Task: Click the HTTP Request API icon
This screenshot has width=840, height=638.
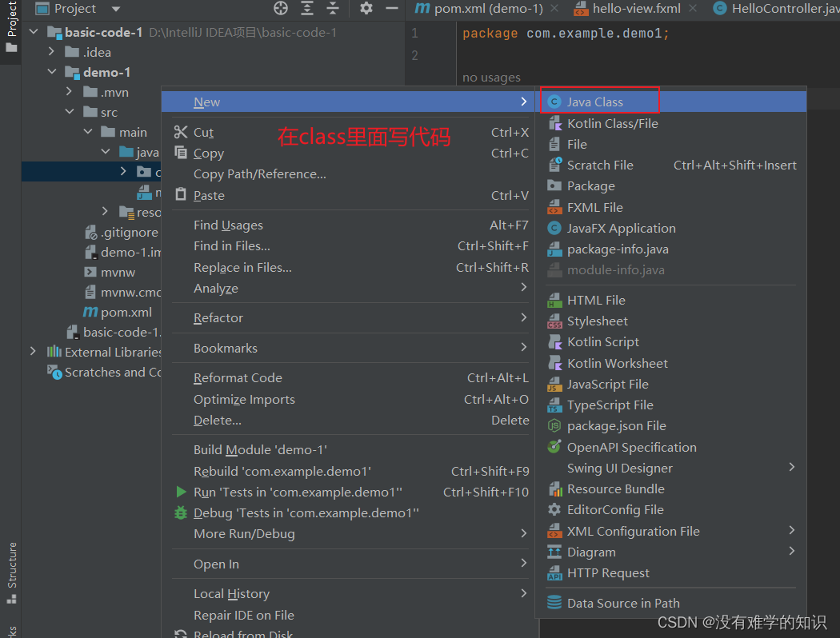Action: [x=554, y=573]
